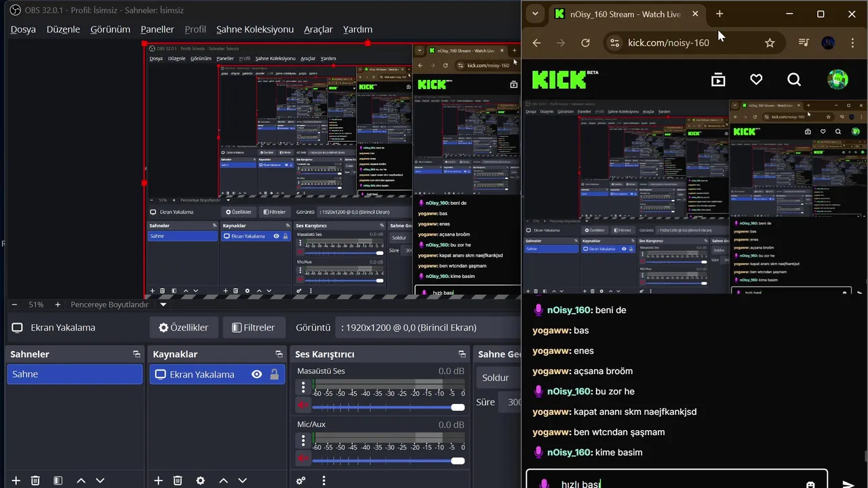This screenshot has height=488, width=868.
Task: Open Kick following heart icon
Action: [x=756, y=80]
